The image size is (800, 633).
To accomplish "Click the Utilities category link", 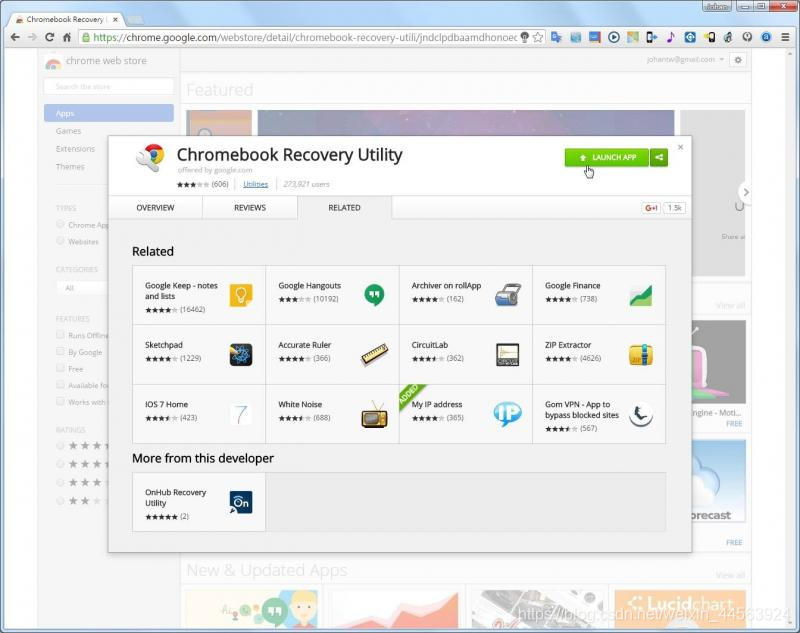I will (256, 184).
